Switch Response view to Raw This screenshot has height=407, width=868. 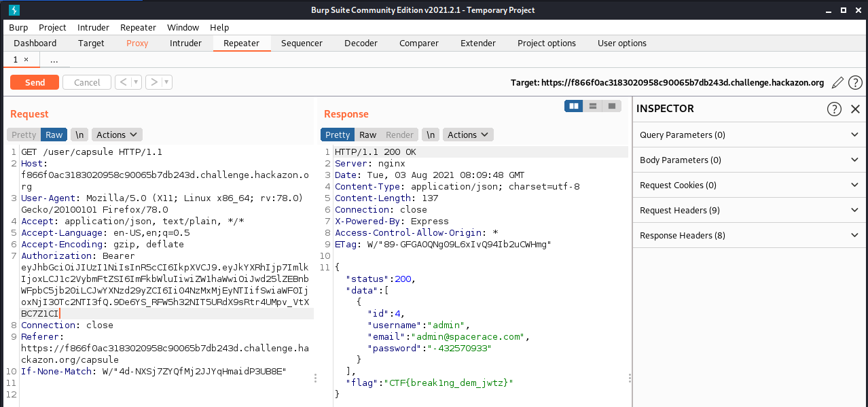[x=368, y=135]
